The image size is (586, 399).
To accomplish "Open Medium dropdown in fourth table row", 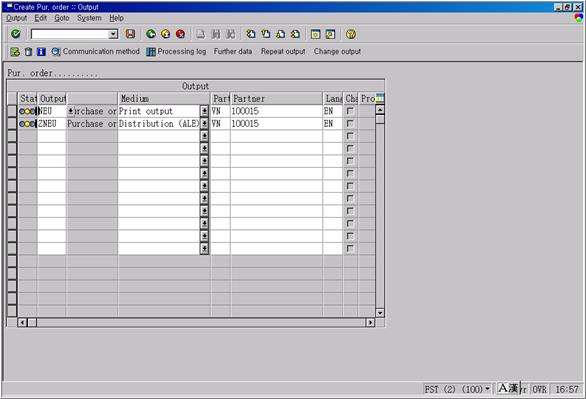I will [204, 149].
